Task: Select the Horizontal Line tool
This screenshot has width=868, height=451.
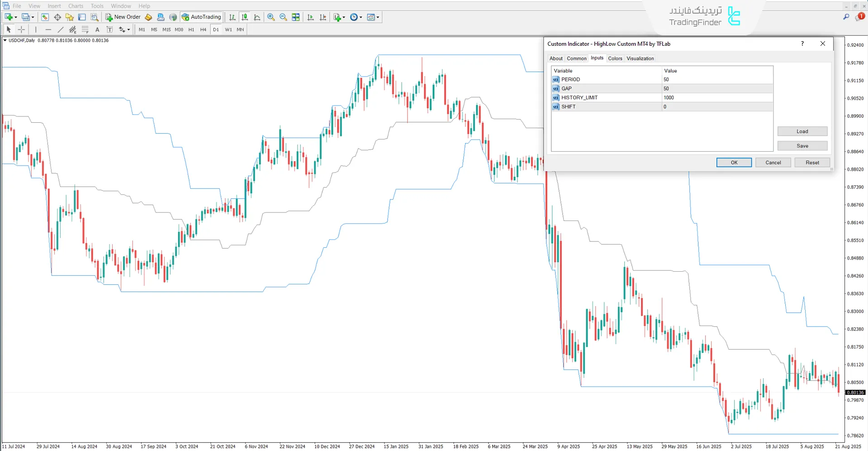Action: [x=48, y=29]
